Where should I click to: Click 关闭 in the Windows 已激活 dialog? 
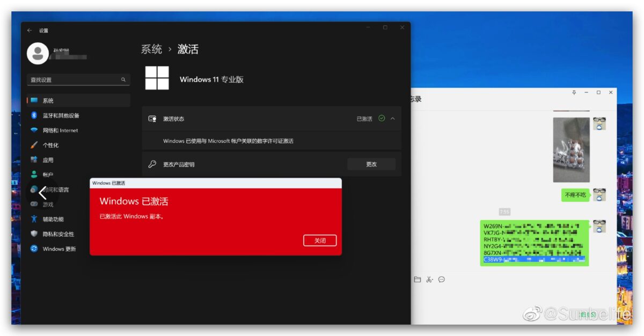(x=320, y=240)
